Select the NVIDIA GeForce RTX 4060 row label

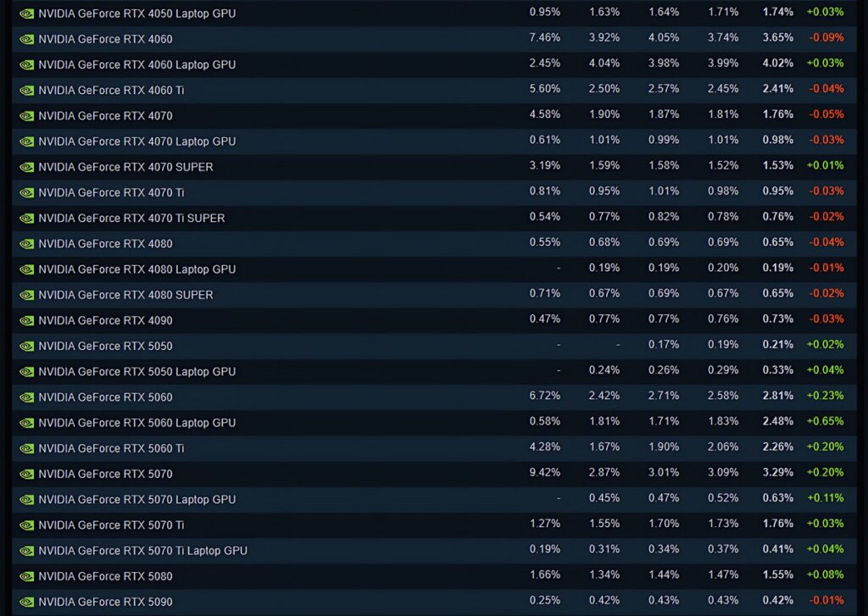105,39
